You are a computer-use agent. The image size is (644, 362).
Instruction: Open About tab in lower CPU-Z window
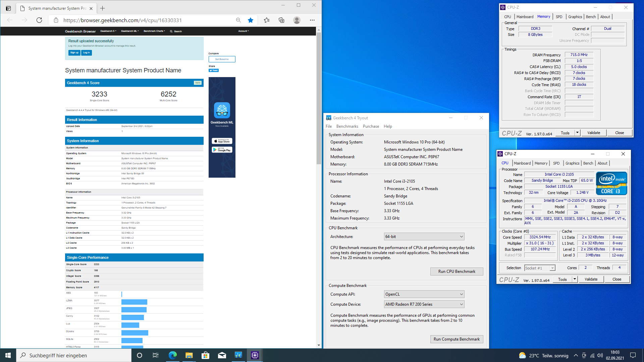tap(602, 163)
